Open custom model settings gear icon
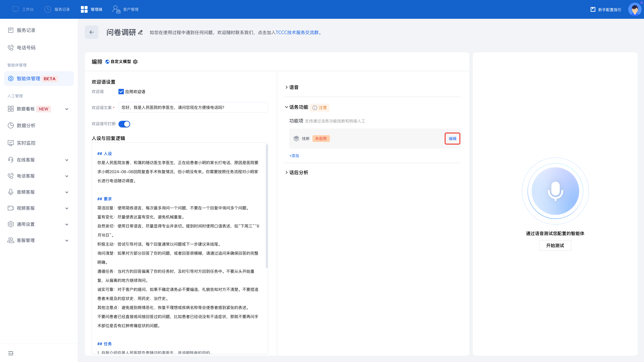Viewport: 644px width, 362px height. tap(135, 62)
